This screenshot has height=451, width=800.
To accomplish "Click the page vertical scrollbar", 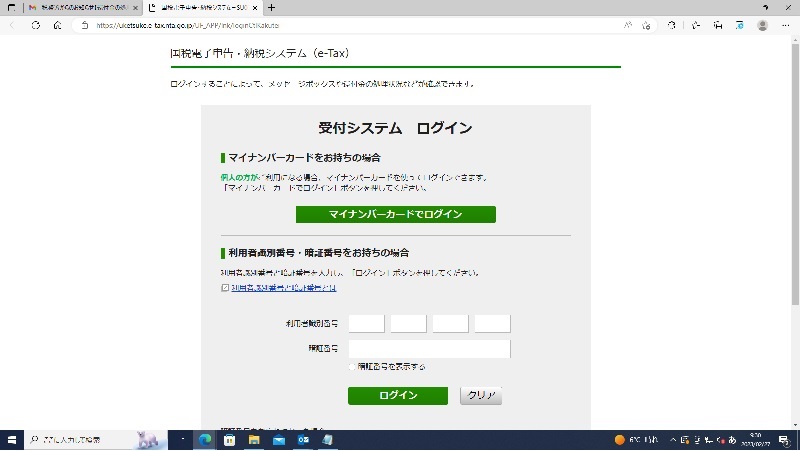I will coord(795,173).
